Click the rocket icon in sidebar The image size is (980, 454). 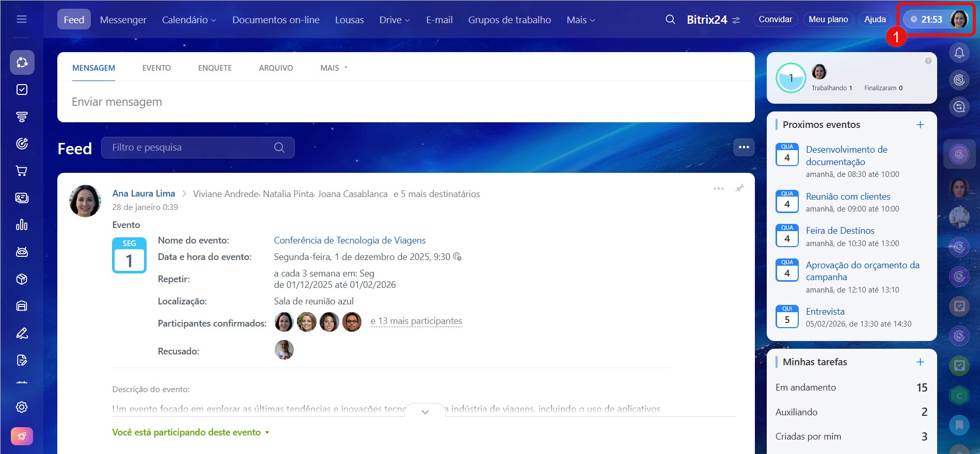coord(22,436)
